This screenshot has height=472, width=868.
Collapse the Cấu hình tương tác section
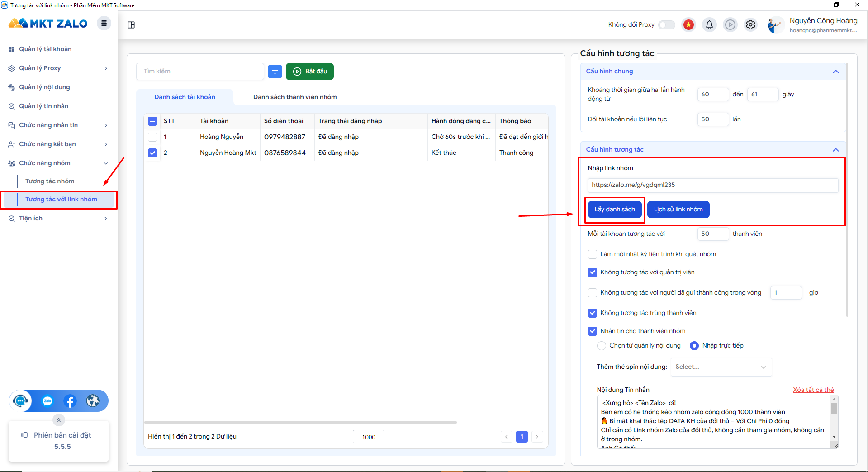(x=835, y=150)
